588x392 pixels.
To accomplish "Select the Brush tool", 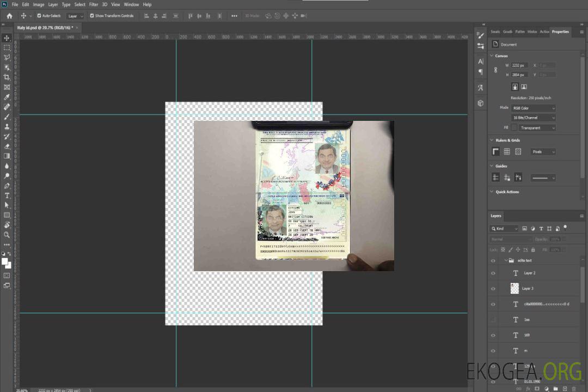I will pos(7,117).
